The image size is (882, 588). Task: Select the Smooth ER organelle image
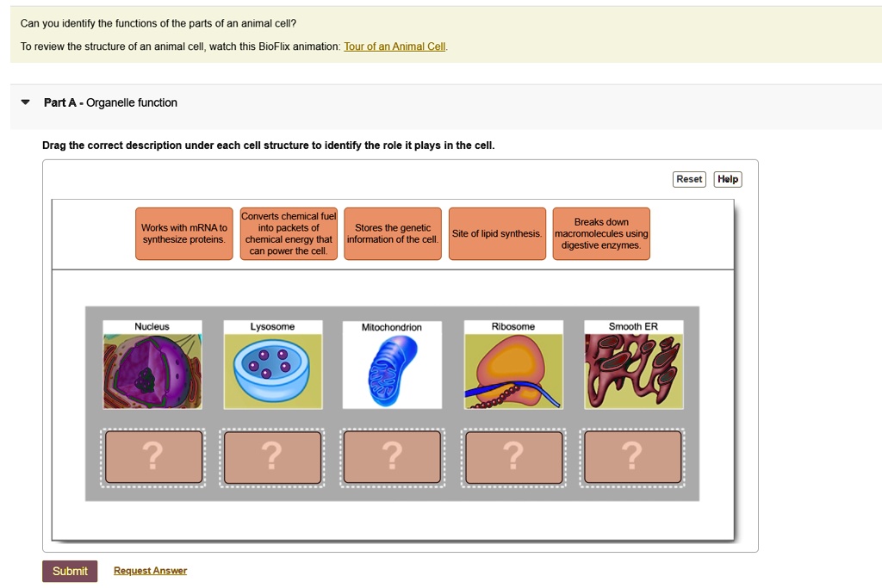[x=632, y=363]
